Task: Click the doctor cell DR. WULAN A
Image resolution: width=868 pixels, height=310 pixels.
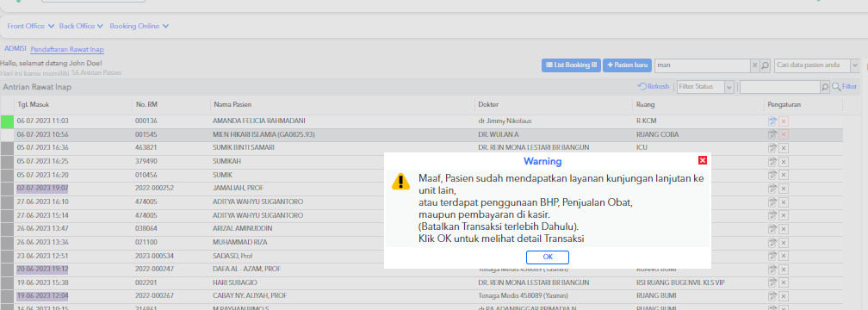Action: [x=499, y=134]
